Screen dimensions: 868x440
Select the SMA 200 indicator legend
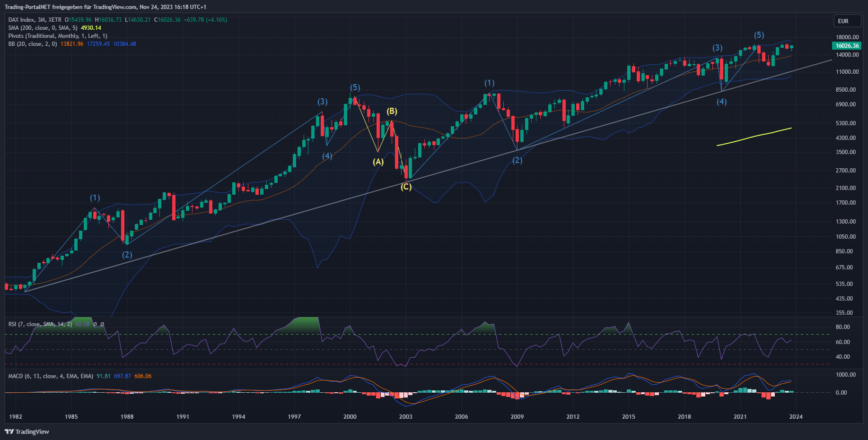click(x=43, y=28)
